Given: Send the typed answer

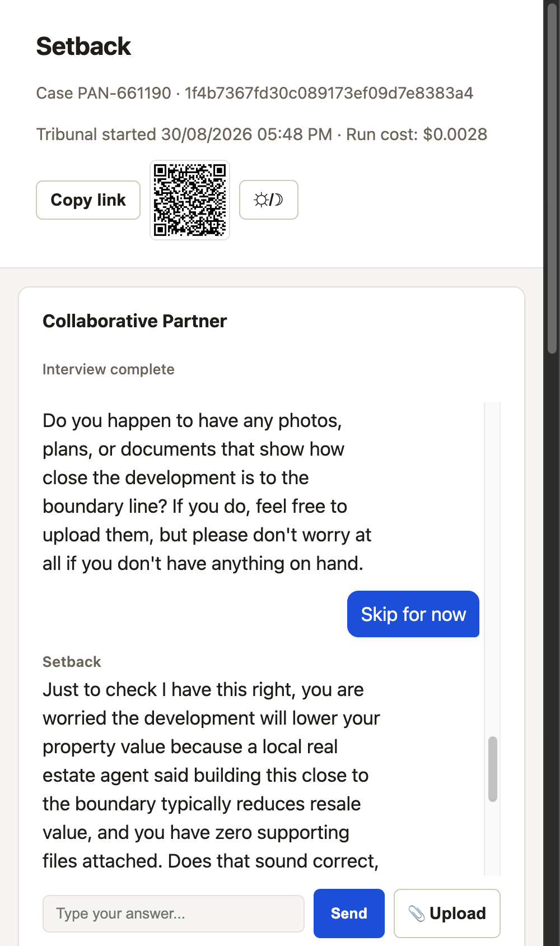Looking at the screenshot, I should pos(349,913).
